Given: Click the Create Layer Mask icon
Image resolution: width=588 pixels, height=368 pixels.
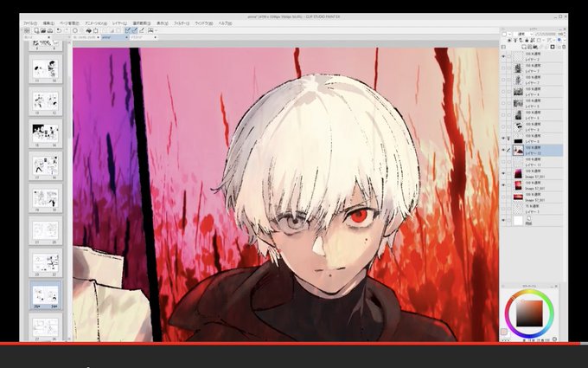Looking at the screenshot, I should click(553, 47).
